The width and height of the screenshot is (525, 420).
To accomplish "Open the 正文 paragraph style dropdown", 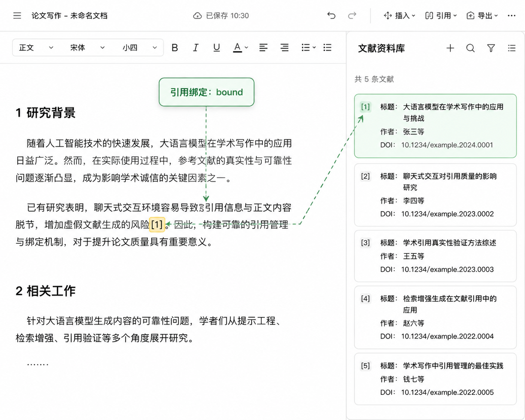I will click(36, 48).
